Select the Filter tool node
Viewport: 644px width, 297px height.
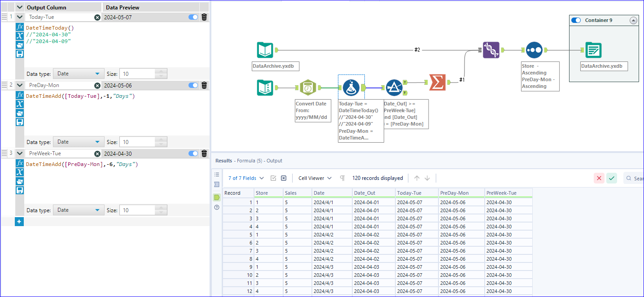[x=394, y=87]
